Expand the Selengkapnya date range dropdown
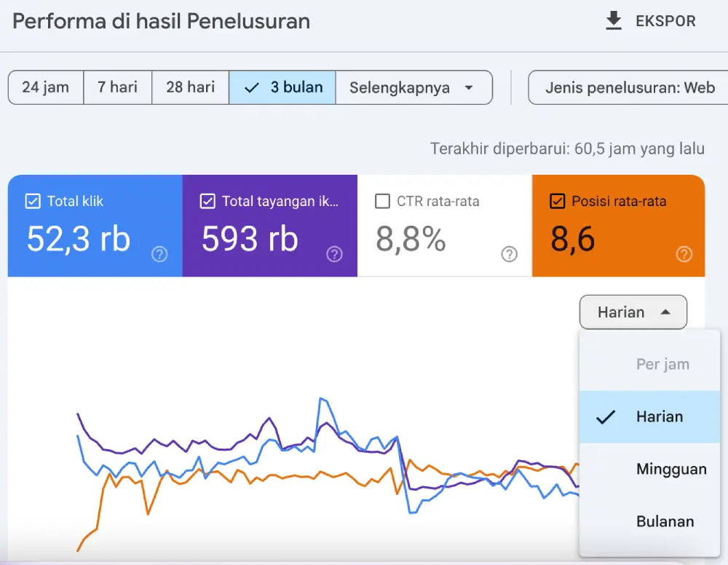Image resolution: width=728 pixels, height=565 pixels. (x=414, y=87)
